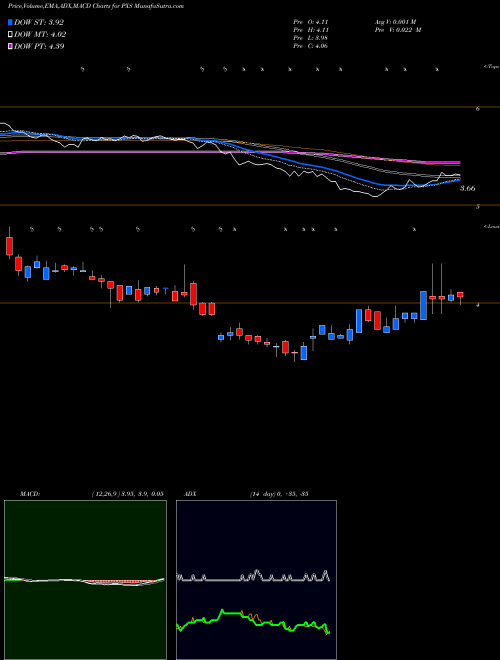Click the 'Pre V: 0.022 M' text

click(x=398, y=30)
